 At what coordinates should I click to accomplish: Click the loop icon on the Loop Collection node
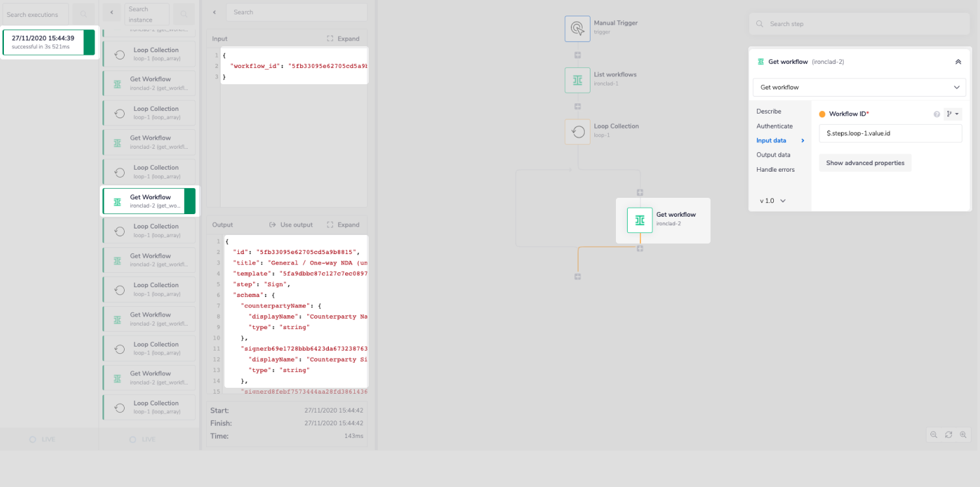(577, 131)
